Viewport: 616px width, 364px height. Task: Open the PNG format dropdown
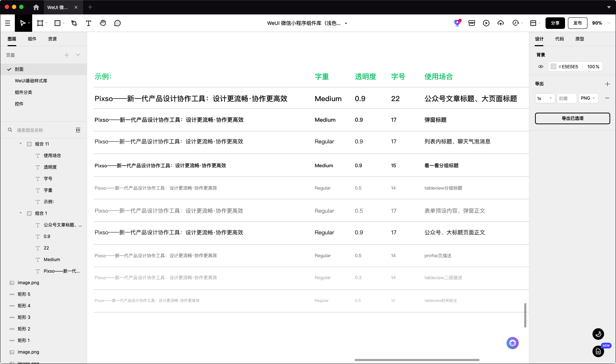(589, 98)
